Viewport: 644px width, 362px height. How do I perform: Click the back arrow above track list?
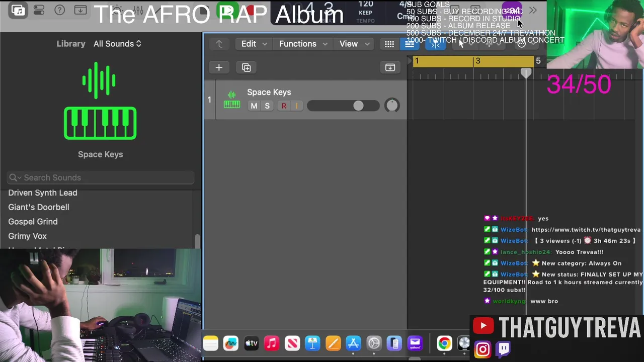pos(219,44)
